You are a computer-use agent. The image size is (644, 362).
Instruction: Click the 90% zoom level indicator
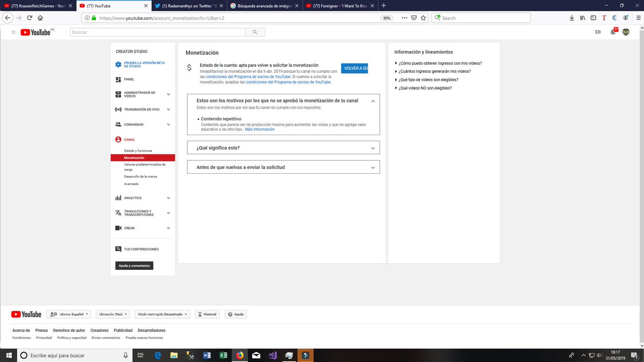386,18
